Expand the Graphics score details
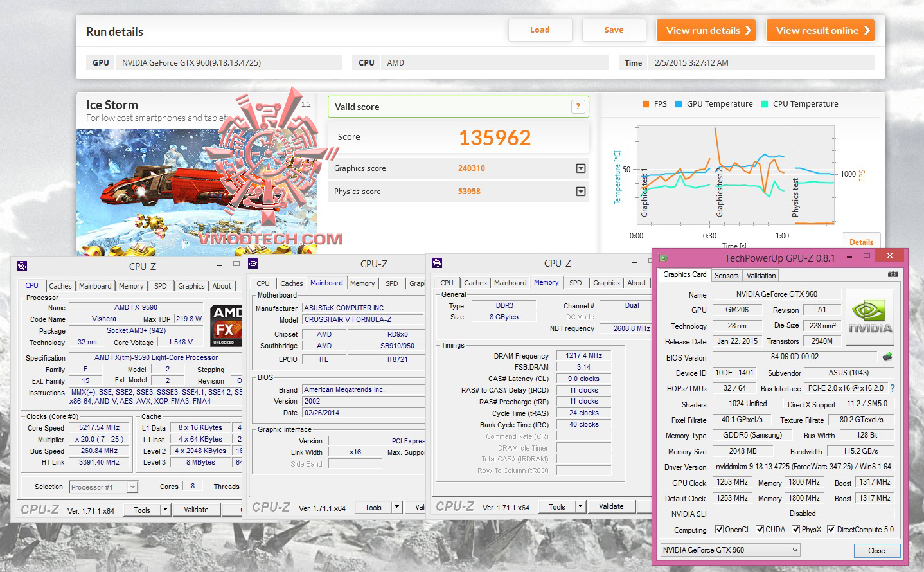The width and height of the screenshot is (924, 572). [x=581, y=168]
